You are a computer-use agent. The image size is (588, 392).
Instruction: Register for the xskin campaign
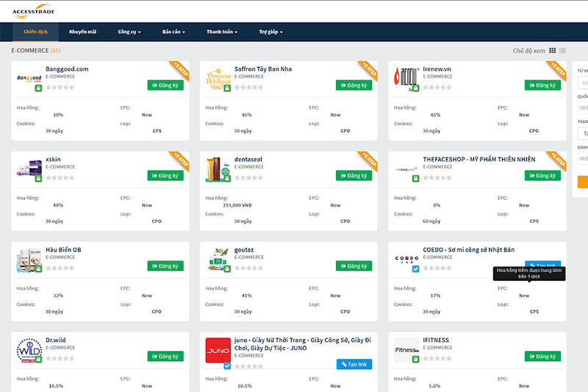(x=165, y=176)
